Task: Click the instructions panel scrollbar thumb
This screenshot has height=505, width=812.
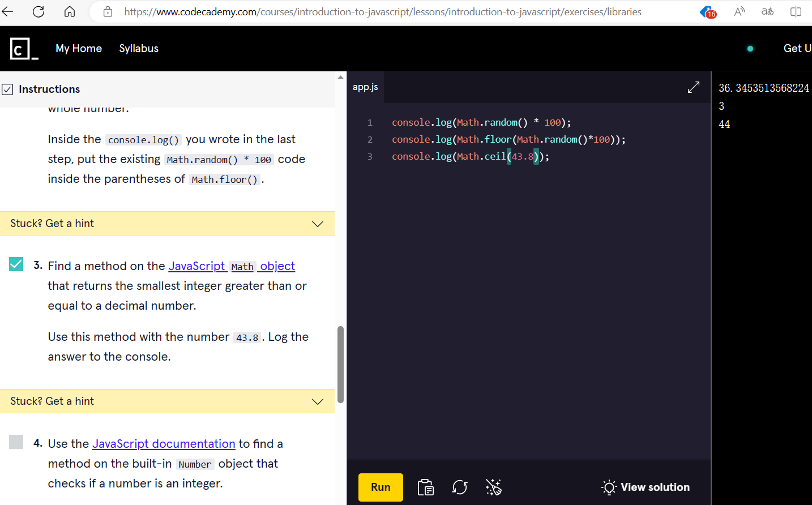Action: click(x=340, y=365)
